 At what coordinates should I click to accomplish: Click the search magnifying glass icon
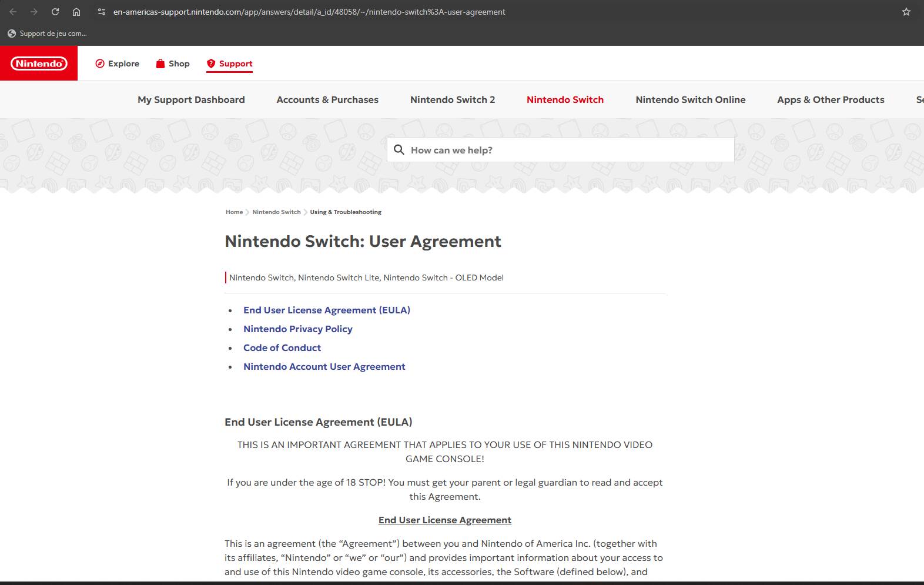point(399,150)
